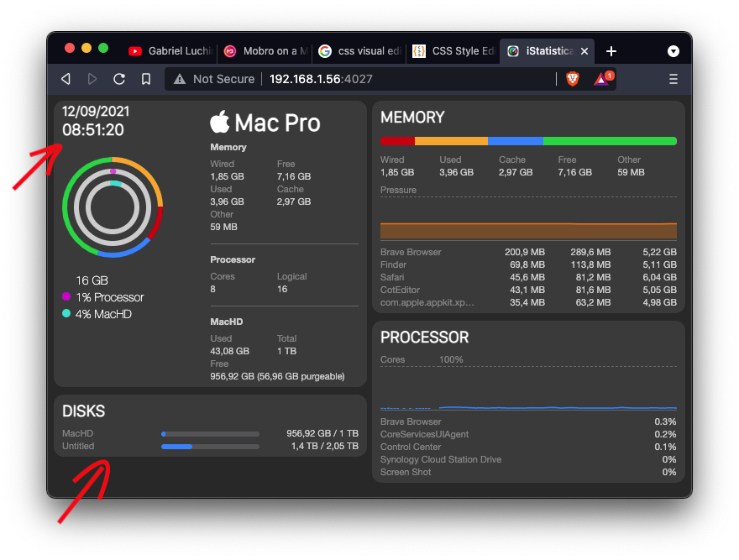Image resolution: width=739 pixels, height=560 pixels.
Task: Open the Brave Rewards triangle icon
Action: point(601,79)
